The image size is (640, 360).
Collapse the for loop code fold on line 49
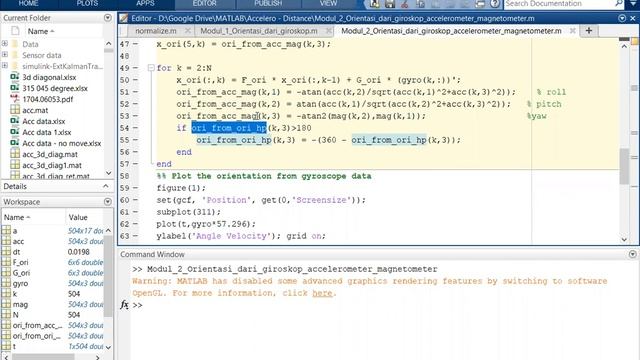(x=151, y=68)
